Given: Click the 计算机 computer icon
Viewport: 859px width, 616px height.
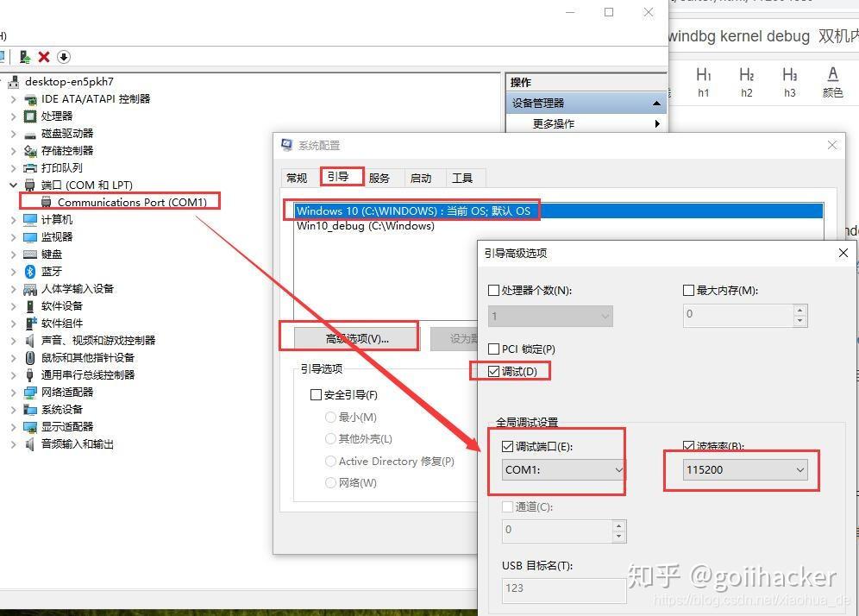Looking at the screenshot, I should coord(30,220).
